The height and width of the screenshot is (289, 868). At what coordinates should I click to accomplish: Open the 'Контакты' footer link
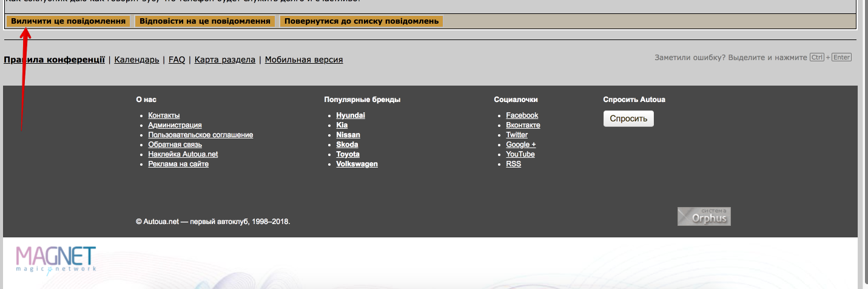point(164,115)
